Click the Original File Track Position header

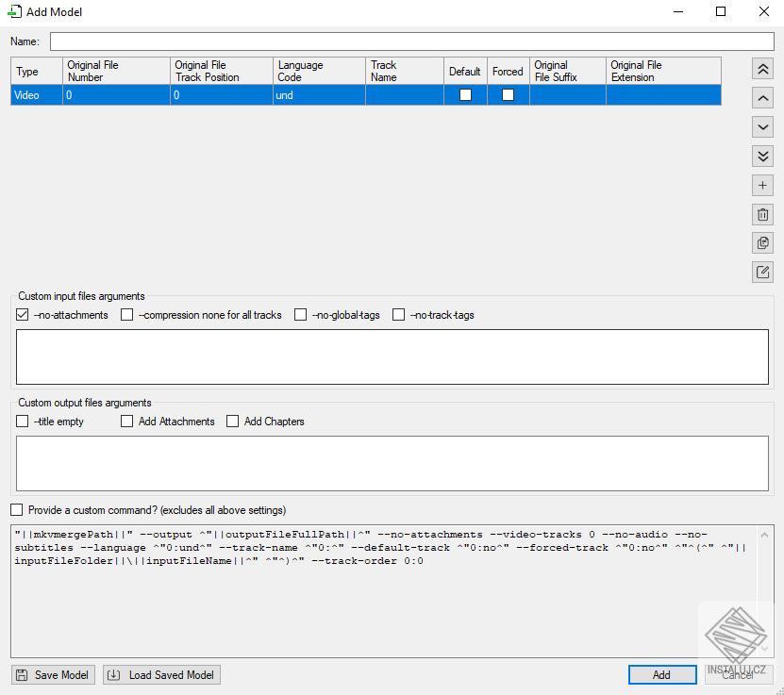[222, 71]
